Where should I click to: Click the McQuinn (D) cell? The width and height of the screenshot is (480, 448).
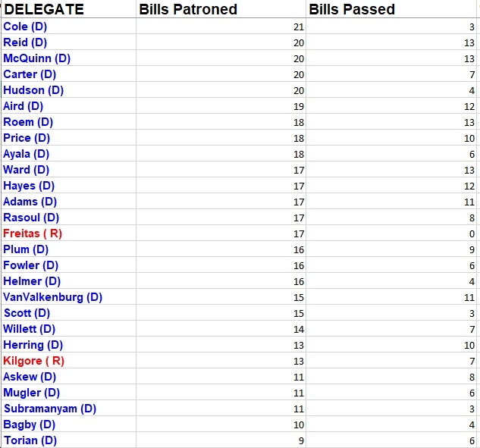[68, 58]
